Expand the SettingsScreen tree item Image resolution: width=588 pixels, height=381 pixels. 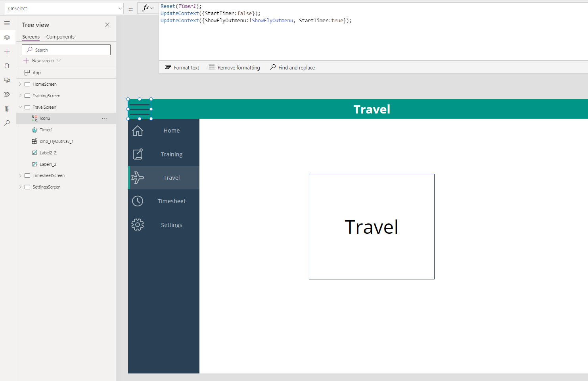pyautogui.click(x=20, y=187)
